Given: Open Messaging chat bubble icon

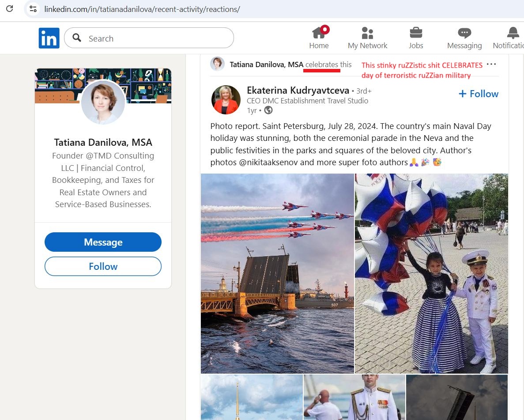Looking at the screenshot, I should tap(464, 33).
